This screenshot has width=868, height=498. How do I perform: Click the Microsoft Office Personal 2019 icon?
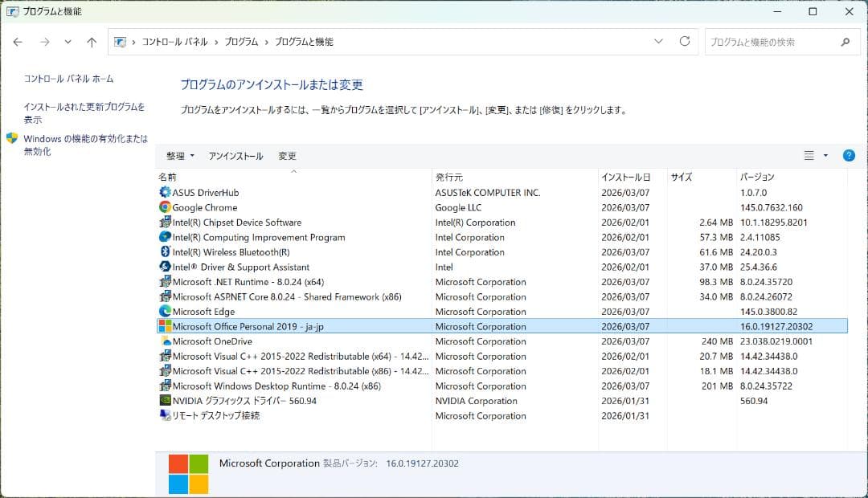(165, 326)
